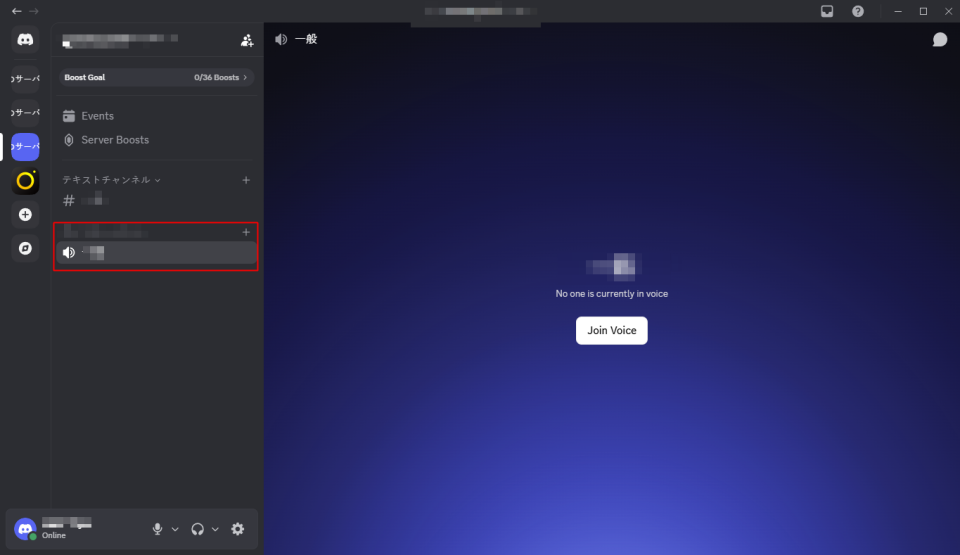Viewport: 960px width, 555px height.
Task: Open Boost Goal progress bar
Action: tap(156, 77)
